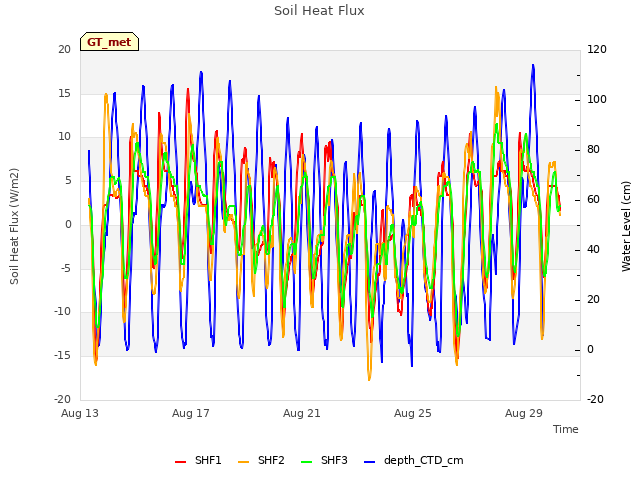
Task: Click the right axis value 100
Action: pos(597,100)
